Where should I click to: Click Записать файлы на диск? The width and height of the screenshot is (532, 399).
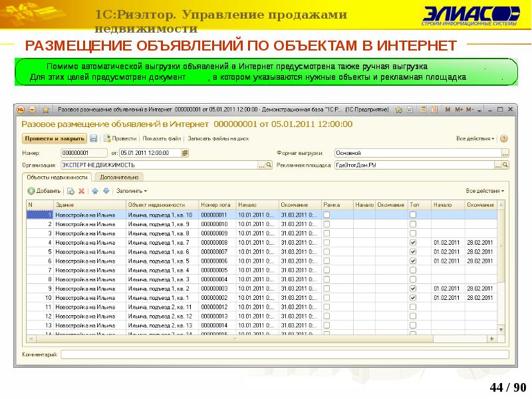218,138
